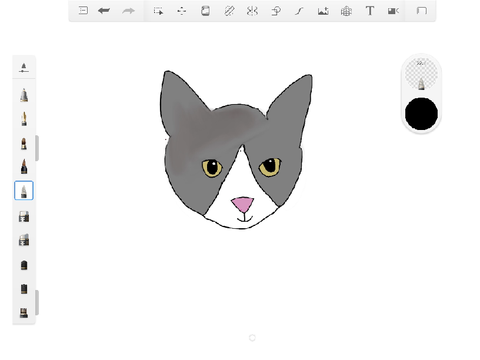This screenshot has width=480, height=360.
Task: Open the shape draw style tool
Action: [276, 11]
